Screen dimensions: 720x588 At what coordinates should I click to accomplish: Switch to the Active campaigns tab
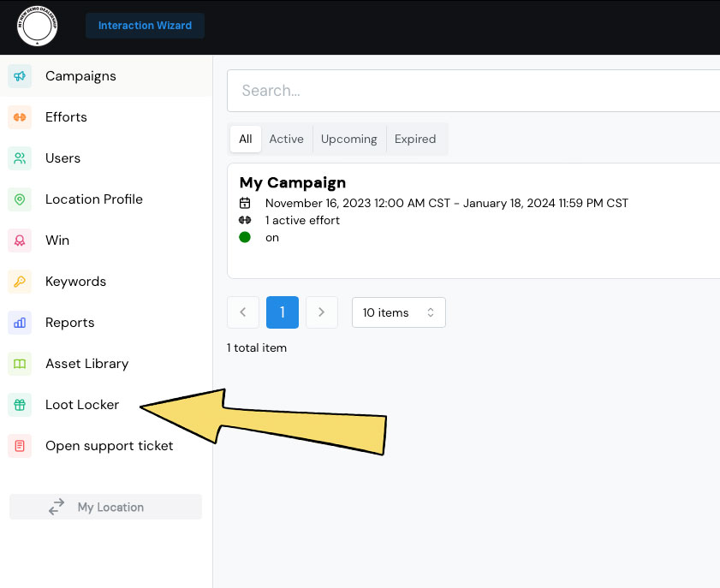[286, 139]
